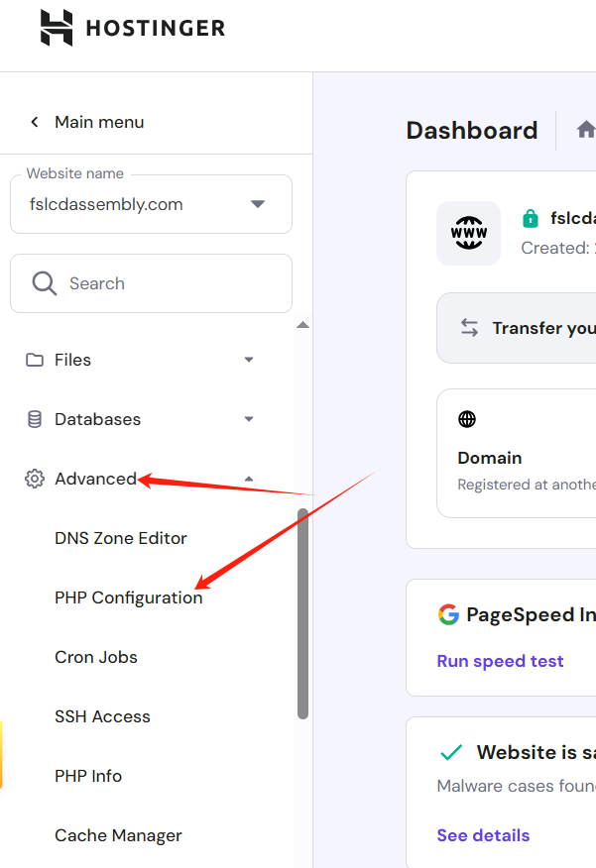This screenshot has height=868, width=596.
Task: Click the sidebar scrollbar up arrow
Action: 302,325
